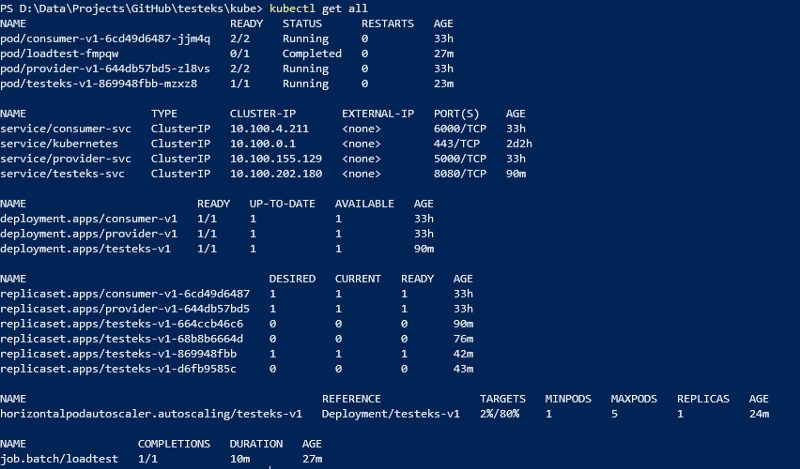800x469 pixels.
Task: Select replicaset.apps/consumer-v1-6cd49d6487 name
Action: 125,294
